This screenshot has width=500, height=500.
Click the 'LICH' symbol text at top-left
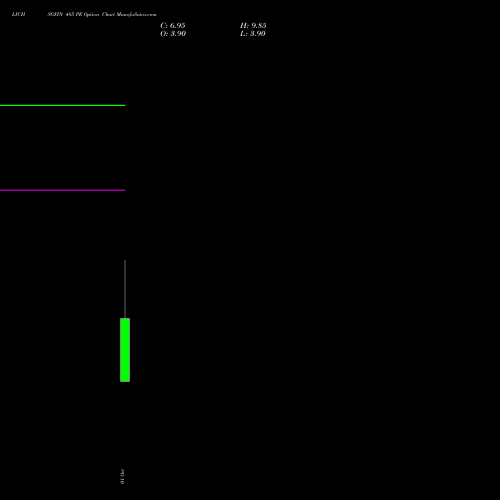click(x=18, y=14)
